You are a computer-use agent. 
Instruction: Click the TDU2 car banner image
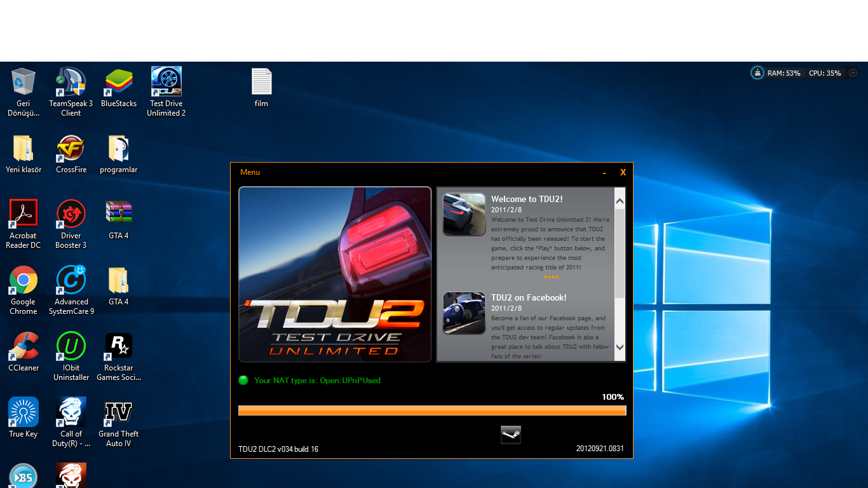335,274
